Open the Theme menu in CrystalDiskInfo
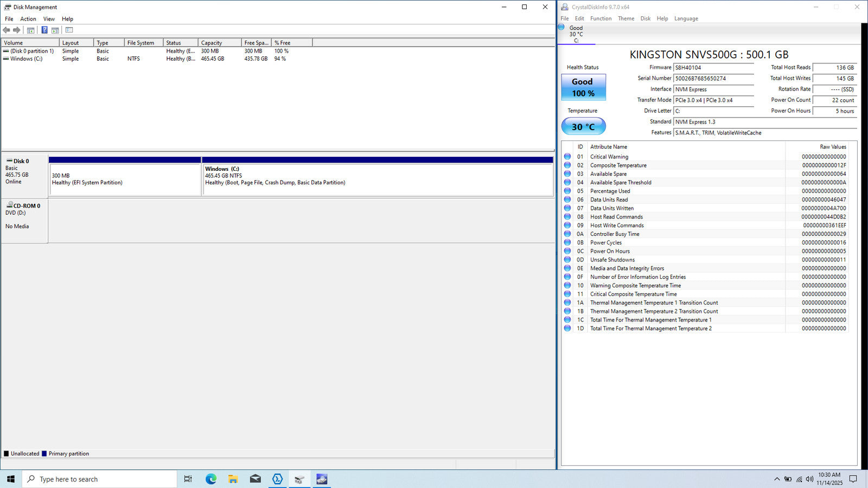The width and height of the screenshot is (868, 488). pos(626,18)
